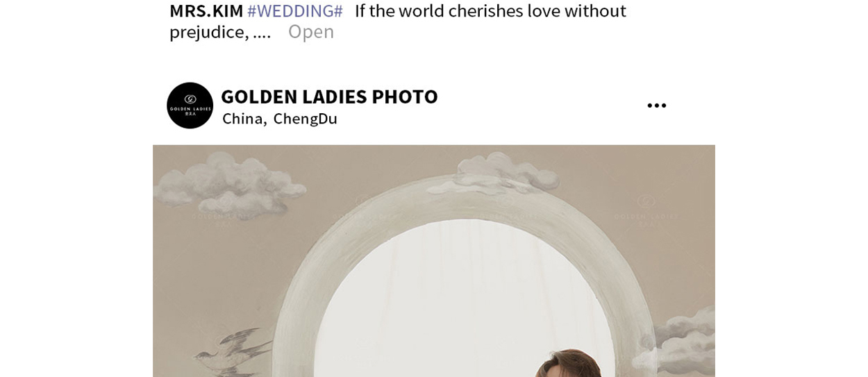Click the word ChengDu under the account name
The height and width of the screenshot is (377, 868).
coord(306,119)
